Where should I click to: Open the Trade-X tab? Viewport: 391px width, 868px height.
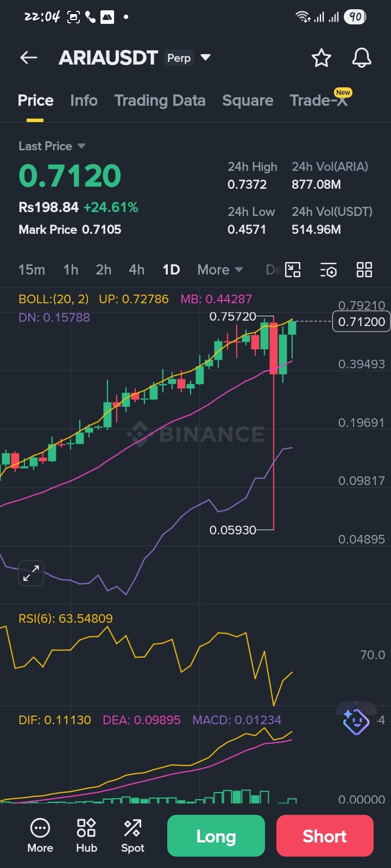pos(319,100)
